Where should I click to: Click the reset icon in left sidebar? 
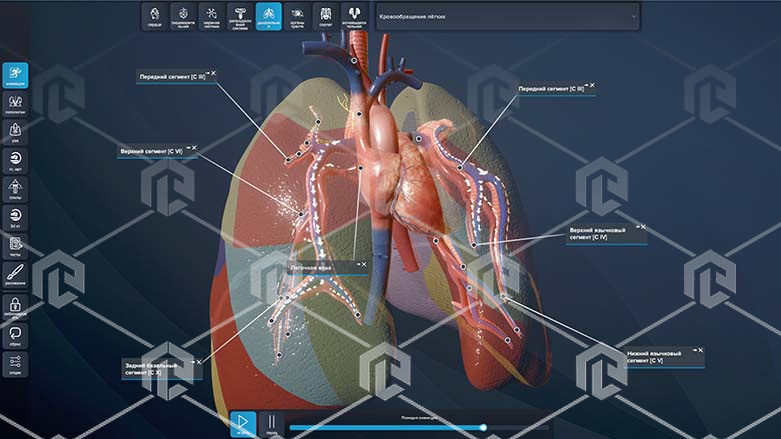click(x=15, y=333)
